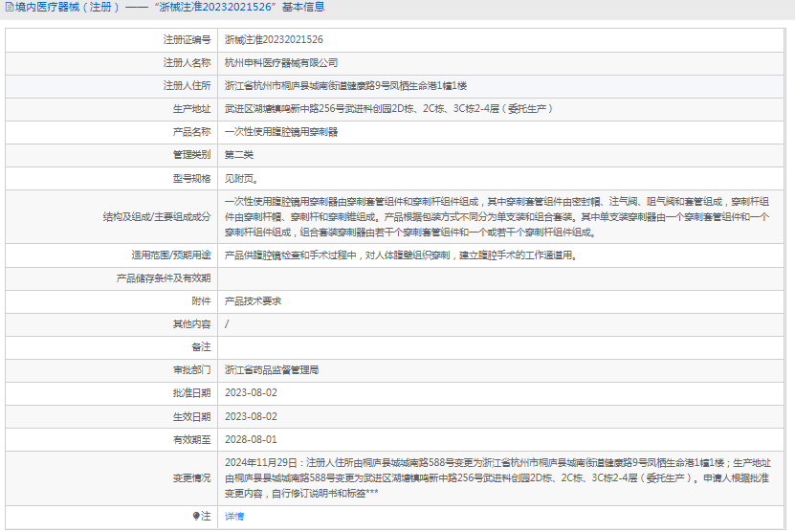Click the 注册证编号 row label
Image resolution: width=795 pixels, height=532 pixels.
[x=187, y=39]
